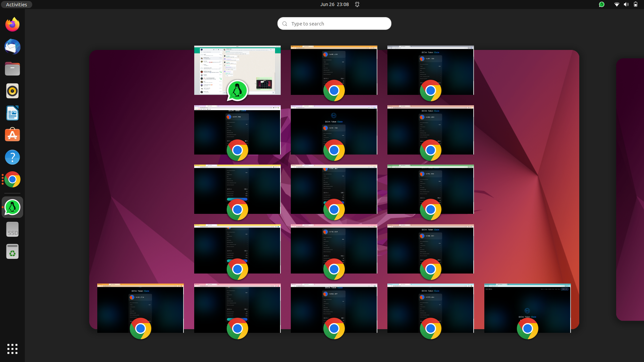Open Thunderbird Mail from the dock

[x=12, y=47]
